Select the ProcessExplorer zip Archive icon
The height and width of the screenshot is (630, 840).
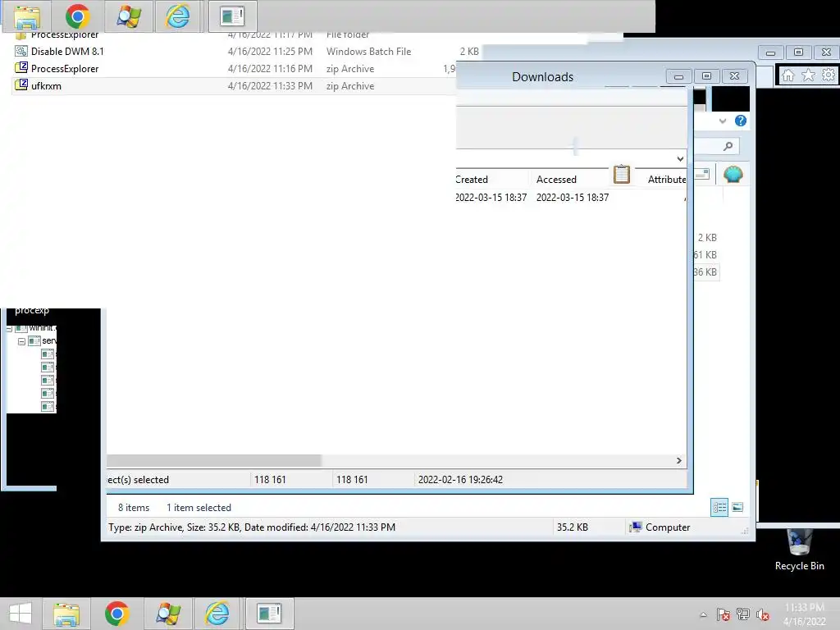[x=21, y=68]
